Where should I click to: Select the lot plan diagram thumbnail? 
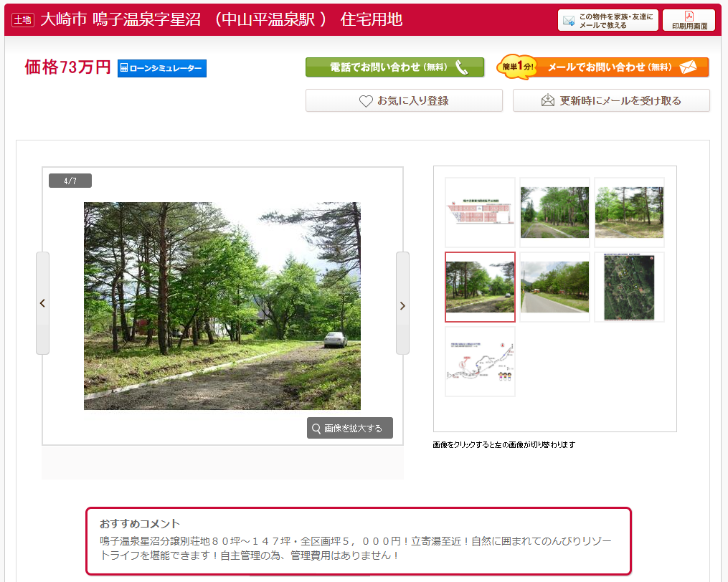click(480, 212)
